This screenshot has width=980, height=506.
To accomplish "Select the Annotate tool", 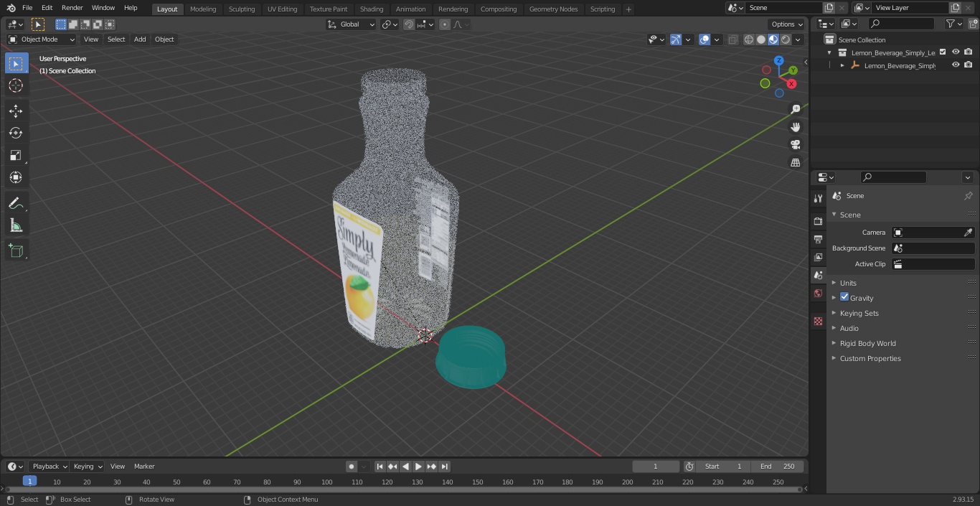I will coord(16,204).
